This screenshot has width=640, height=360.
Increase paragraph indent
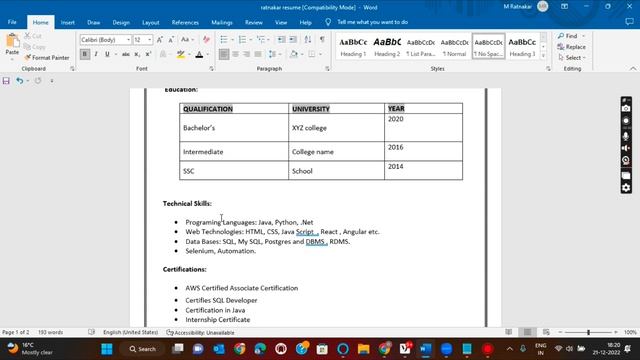tap(293, 40)
